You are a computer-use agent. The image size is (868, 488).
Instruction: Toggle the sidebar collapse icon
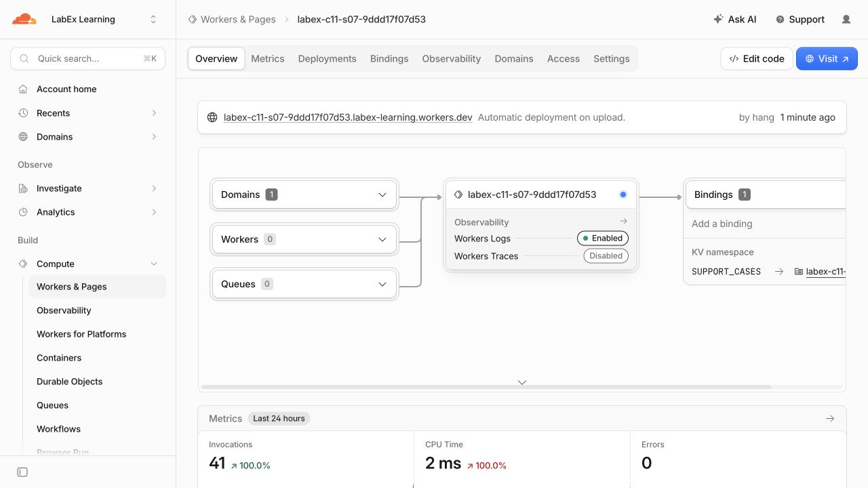coord(22,472)
